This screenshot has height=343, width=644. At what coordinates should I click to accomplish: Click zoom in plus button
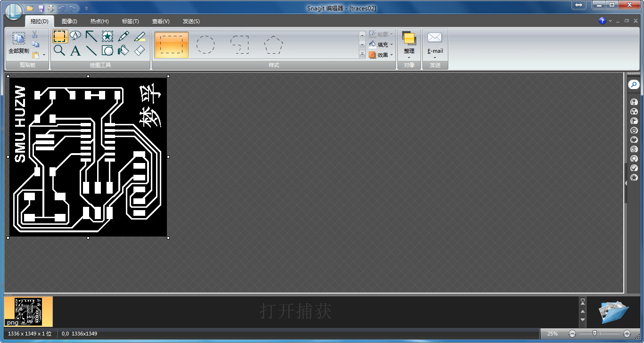tap(627, 334)
